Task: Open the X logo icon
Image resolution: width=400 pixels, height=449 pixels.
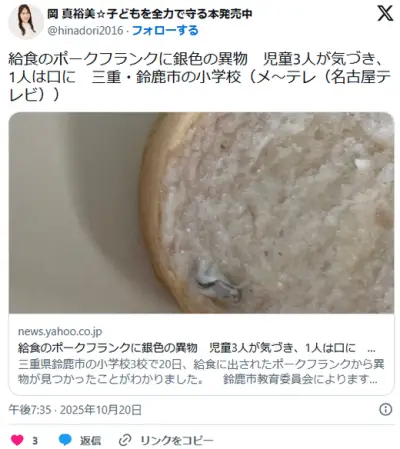Action: click(385, 13)
